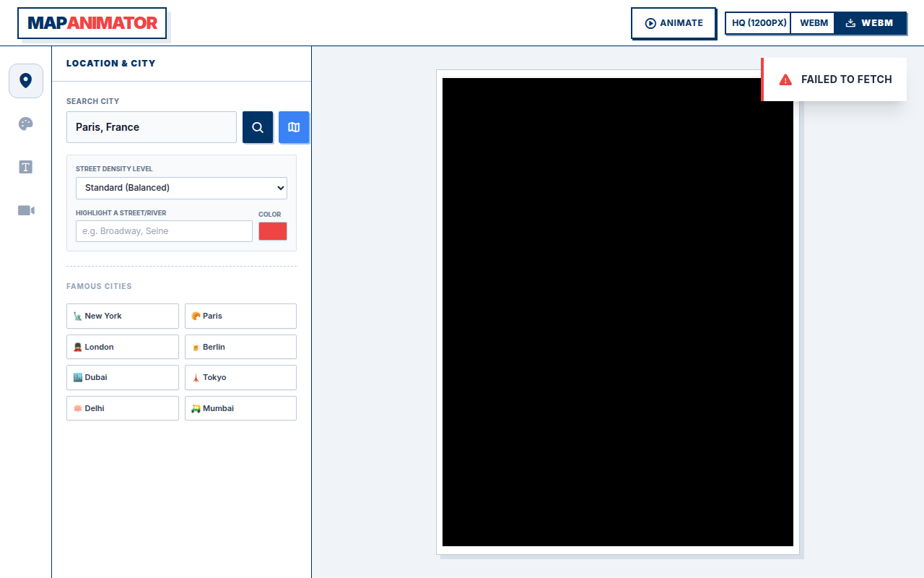Click the magnifier search city button
This screenshot has height=578, width=924.
tap(258, 127)
